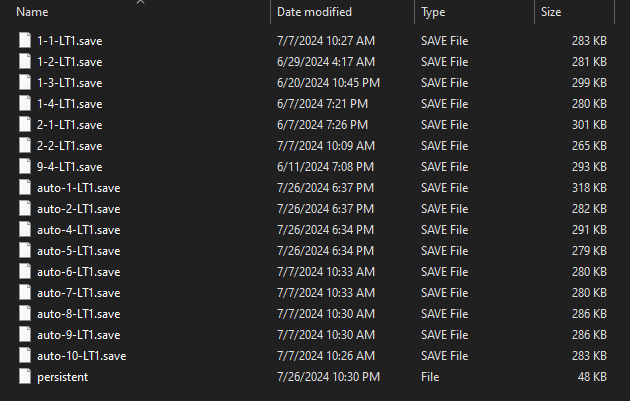
Task: Click the file icon of 2-1-LT1.save
Action: pos(25,124)
